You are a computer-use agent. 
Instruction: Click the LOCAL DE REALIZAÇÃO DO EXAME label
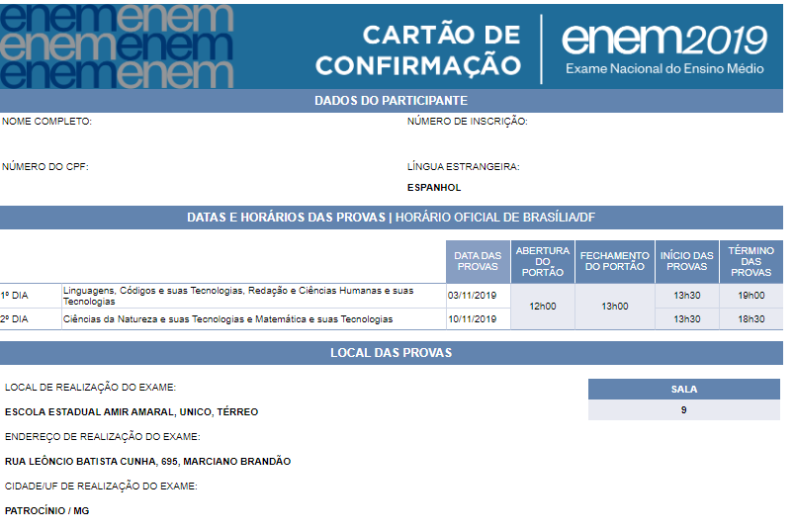tap(90, 388)
